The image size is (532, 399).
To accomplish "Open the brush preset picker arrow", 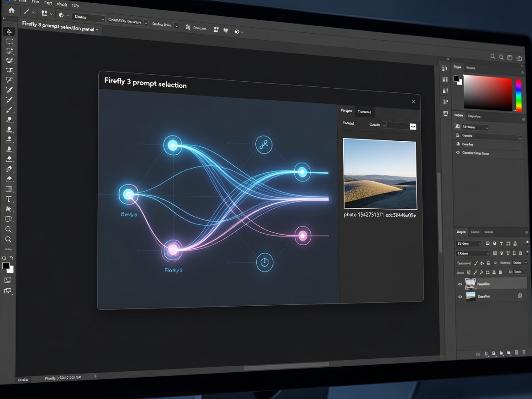I will [x=33, y=12].
